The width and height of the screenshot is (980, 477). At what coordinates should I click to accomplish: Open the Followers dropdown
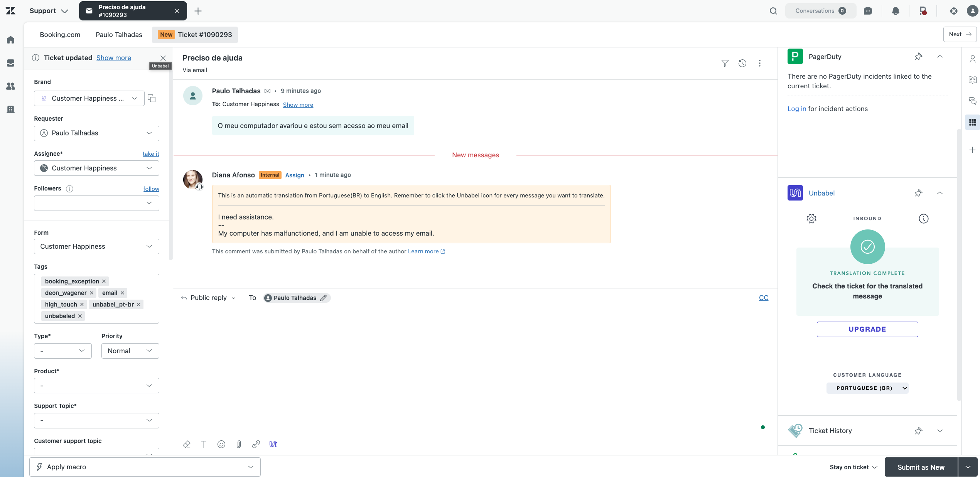tap(96, 203)
